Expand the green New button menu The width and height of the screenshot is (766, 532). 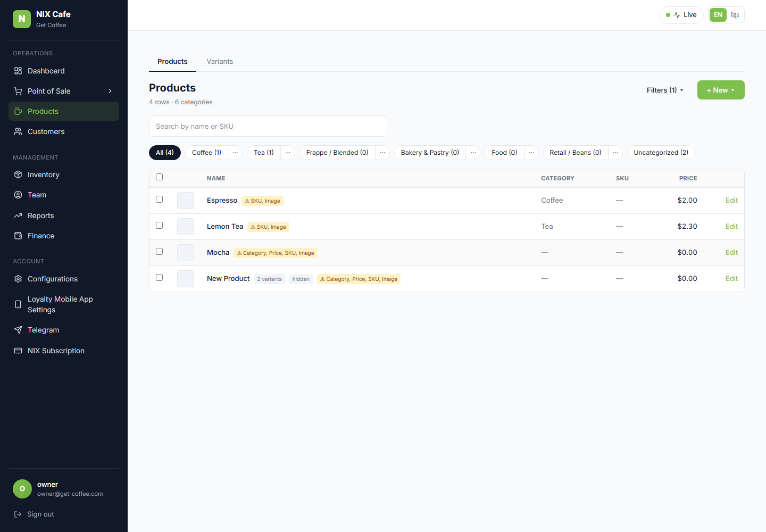(x=721, y=90)
